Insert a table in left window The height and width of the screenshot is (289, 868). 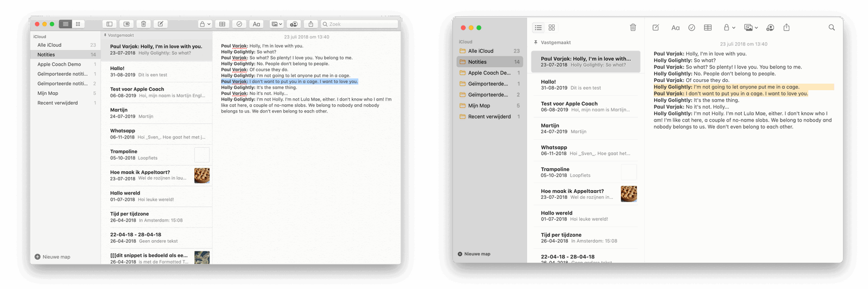222,24
